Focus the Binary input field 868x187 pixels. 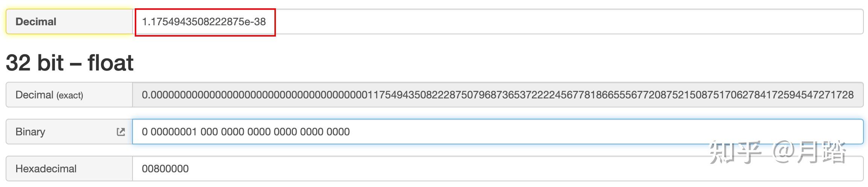tap(565, 132)
